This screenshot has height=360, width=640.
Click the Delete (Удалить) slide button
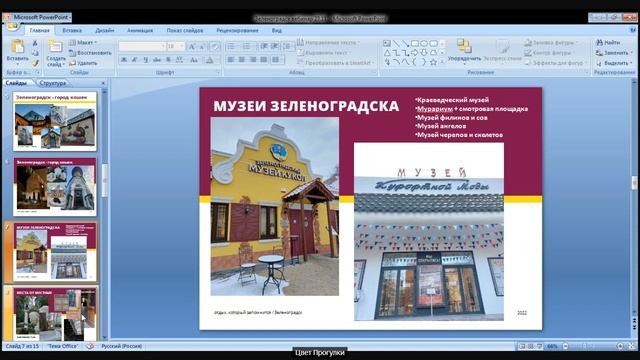(x=83, y=63)
